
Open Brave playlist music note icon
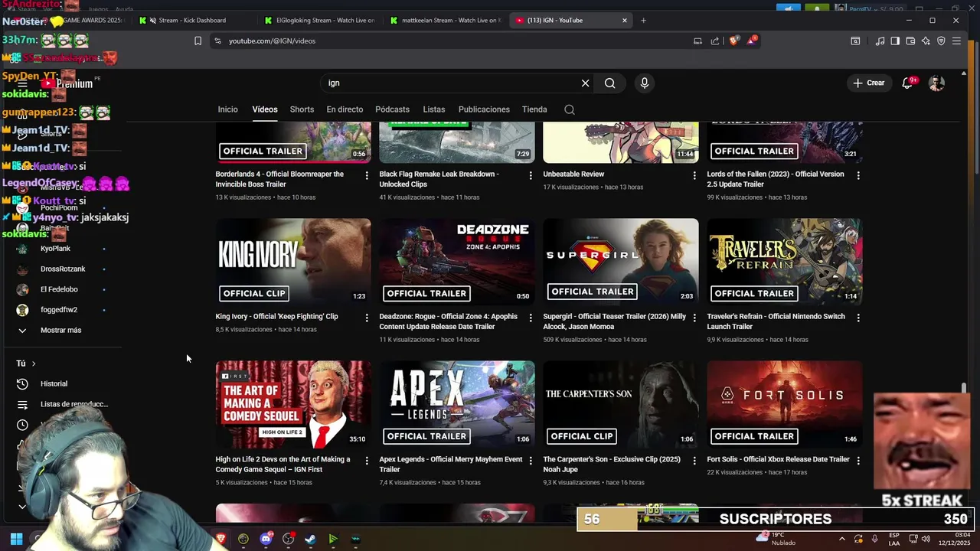pyautogui.click(x=880, y=41)
